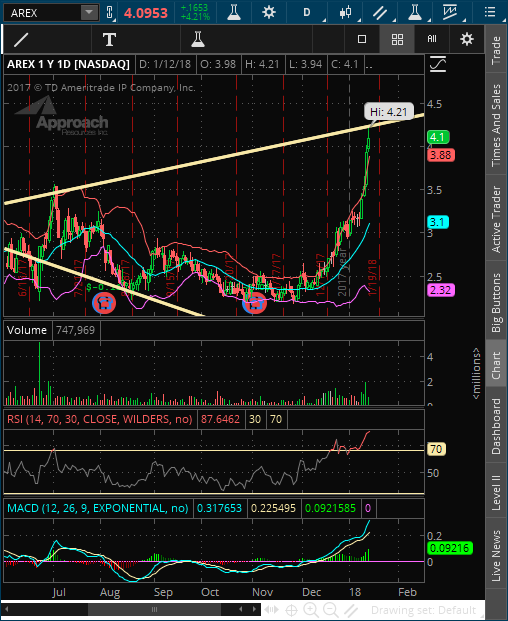Viewport: 508px width, 621px height.
Task: Click the cyan 3.1 moving average label
Action: pos(438,222)
